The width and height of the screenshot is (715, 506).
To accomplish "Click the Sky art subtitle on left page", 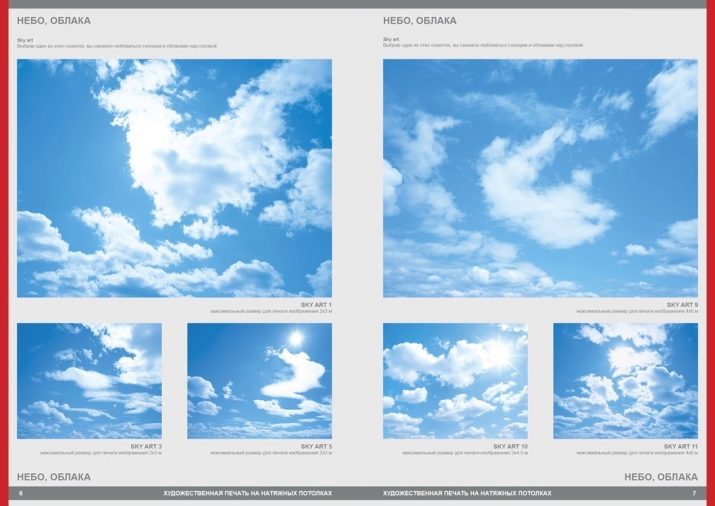I will (26, 39).
